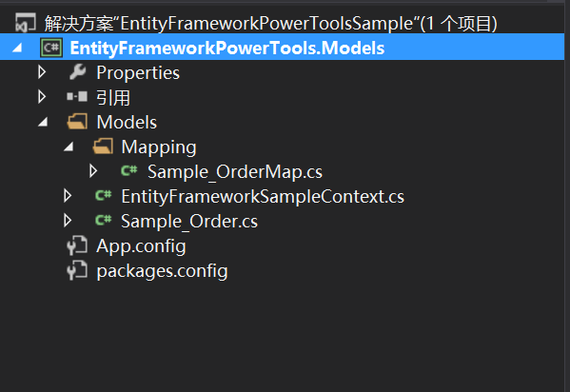This screenshot has height=392, width=570.
Task: Click the config file icon of App.config
Action: click(x=77, y=245)
